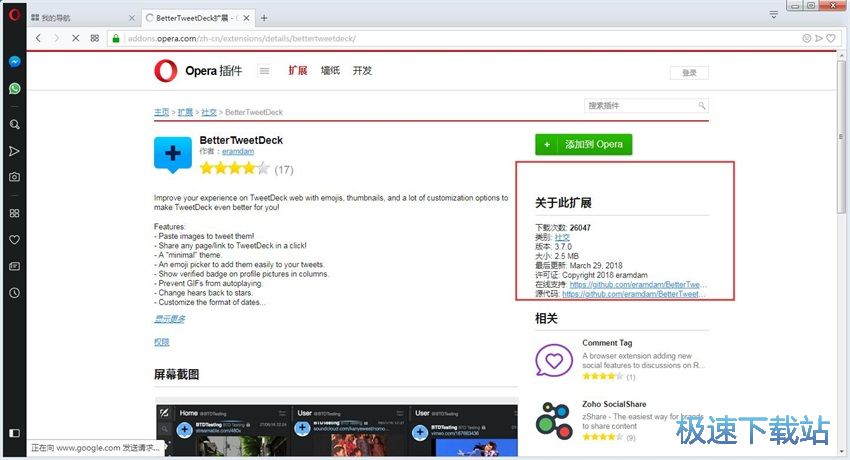Click the magnifier icon in search box
The image size is (850, 460).
tap(702, 106)
